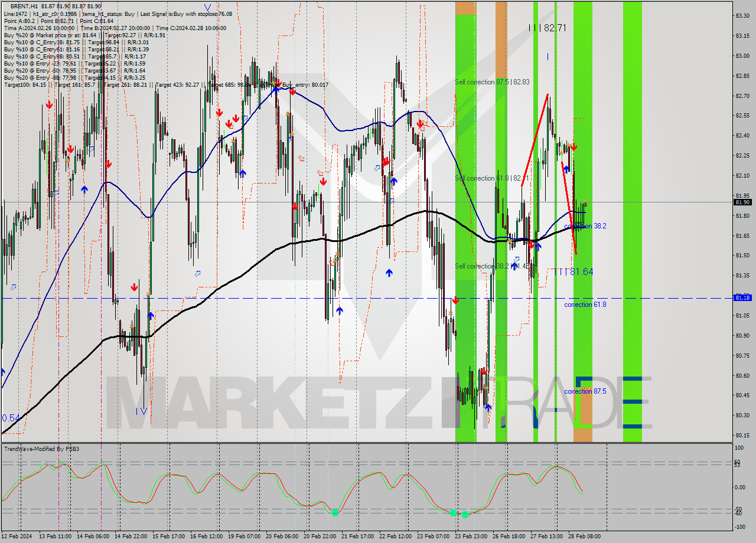This screenshot has width=756, height=543.
Task: Click the blue '| | | 81.64' price label
Action: 573,271
